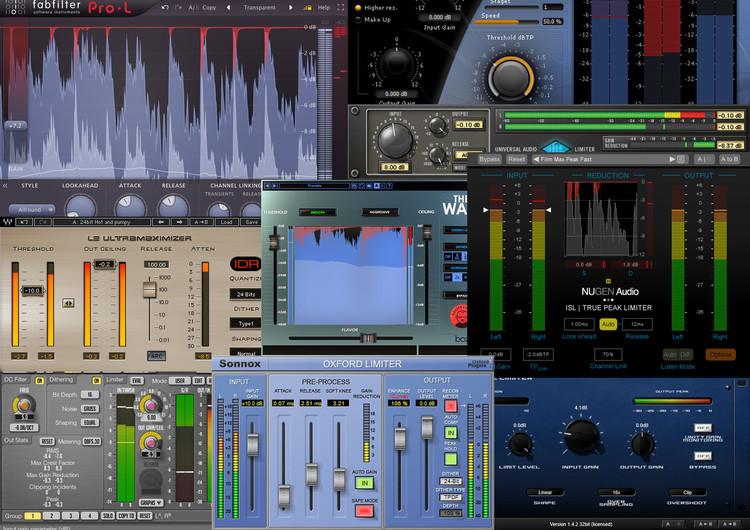Viewport: 750px width, 530px height.
Task: Open the Bit Depth 16 selector
Action: pos(89,395)
